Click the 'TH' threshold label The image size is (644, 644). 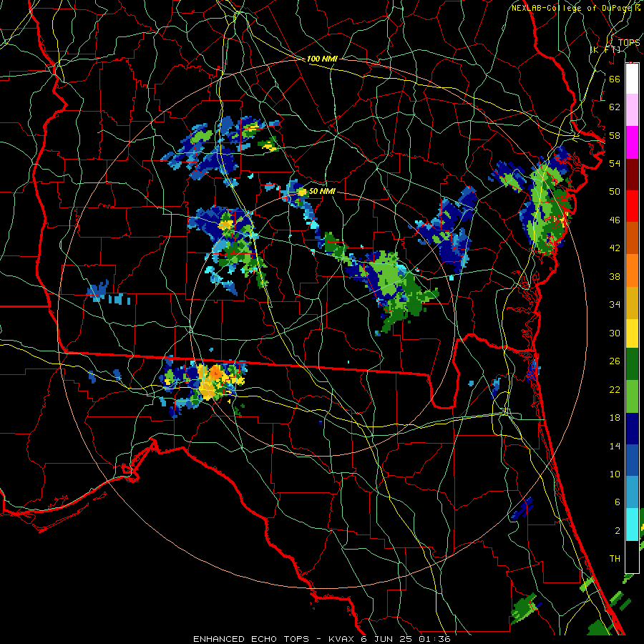click(615, 559)
